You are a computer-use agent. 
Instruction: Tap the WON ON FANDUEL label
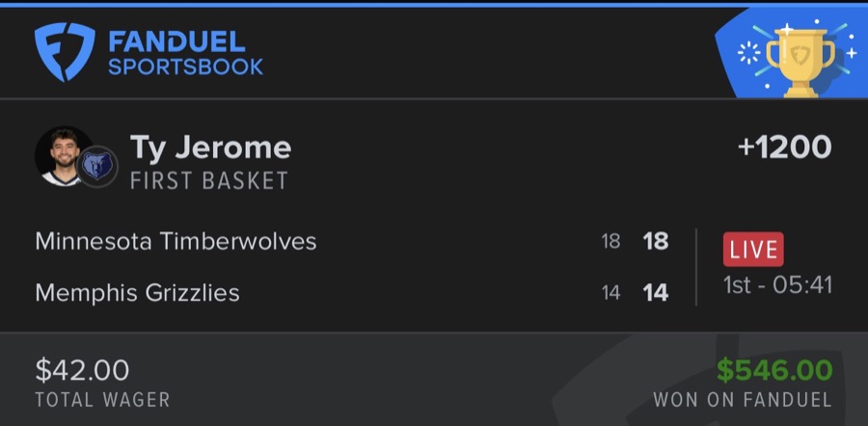742,399
